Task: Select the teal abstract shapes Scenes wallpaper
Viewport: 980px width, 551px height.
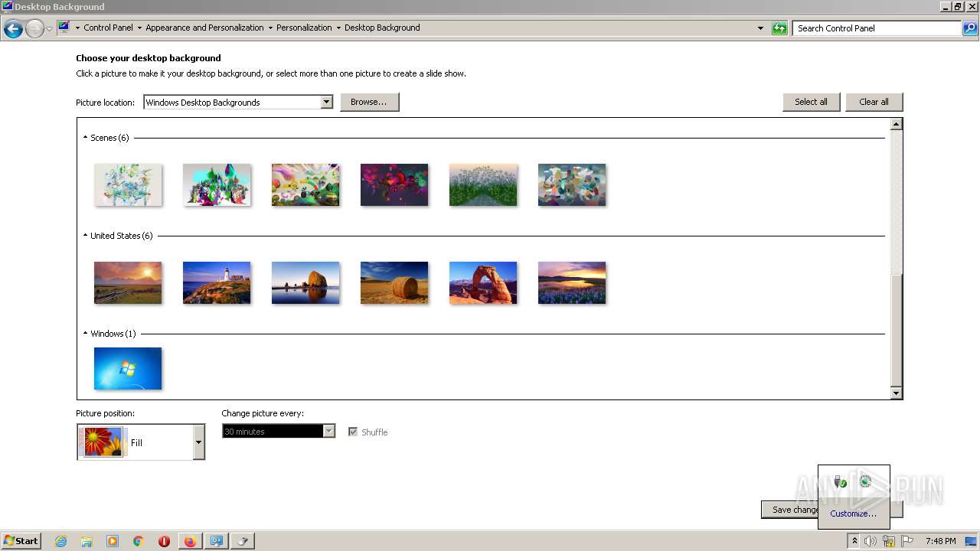Action: pos(572,184)
